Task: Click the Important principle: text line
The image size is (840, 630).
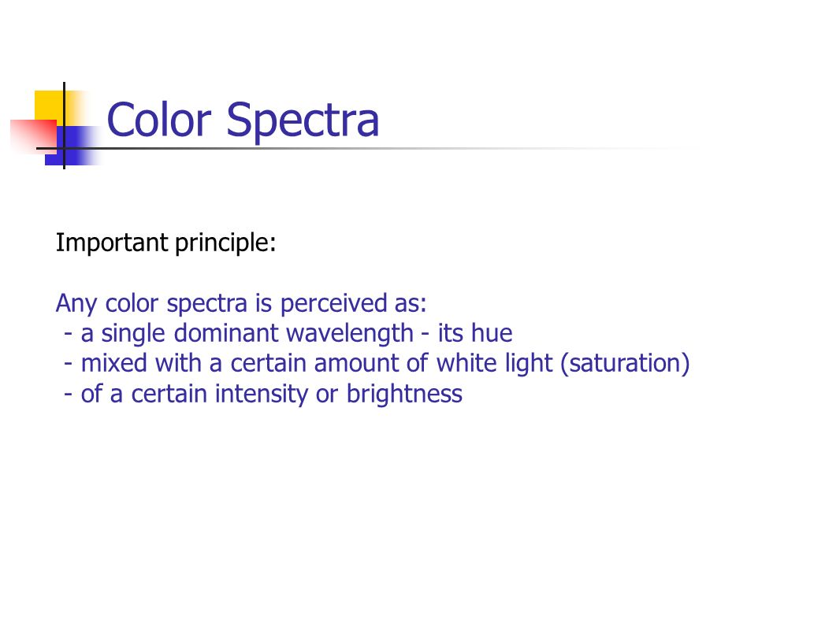Action: (165, 243)
